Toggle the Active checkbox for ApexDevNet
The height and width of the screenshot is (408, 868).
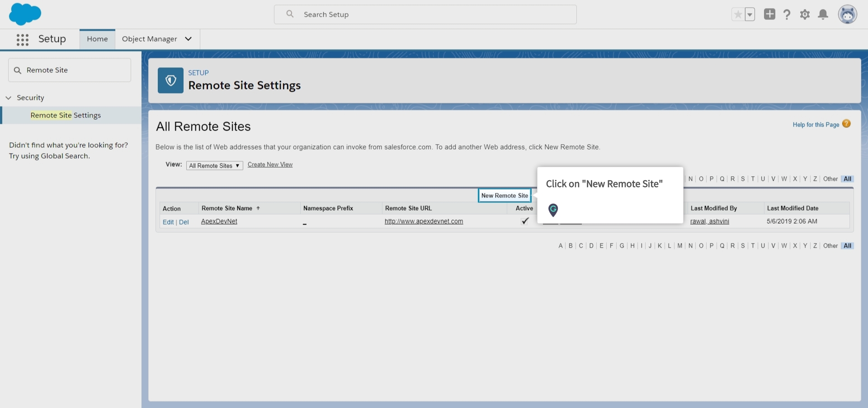coord(524,221)
